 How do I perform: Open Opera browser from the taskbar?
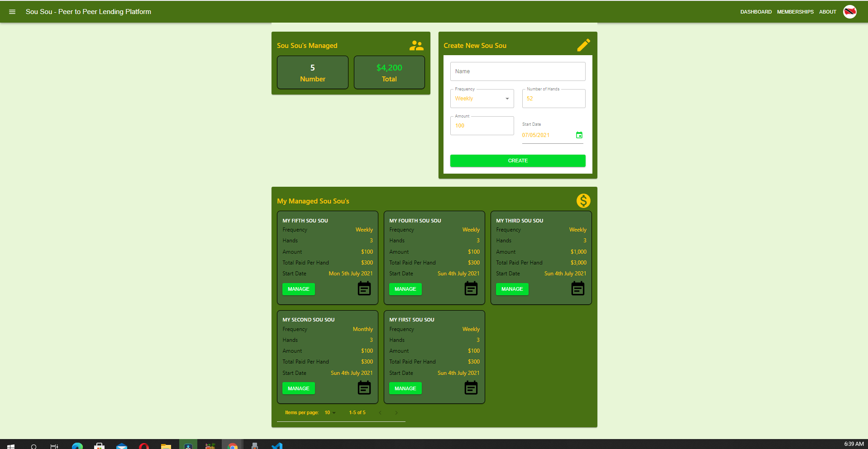144,446
